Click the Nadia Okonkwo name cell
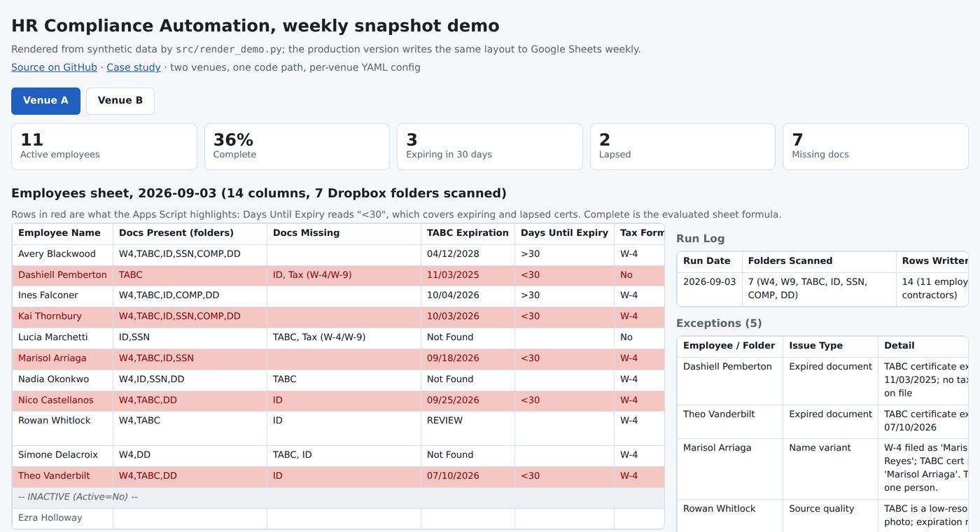Image resolution: width=980 pixels, height=532 pixels. click(62, 380)
